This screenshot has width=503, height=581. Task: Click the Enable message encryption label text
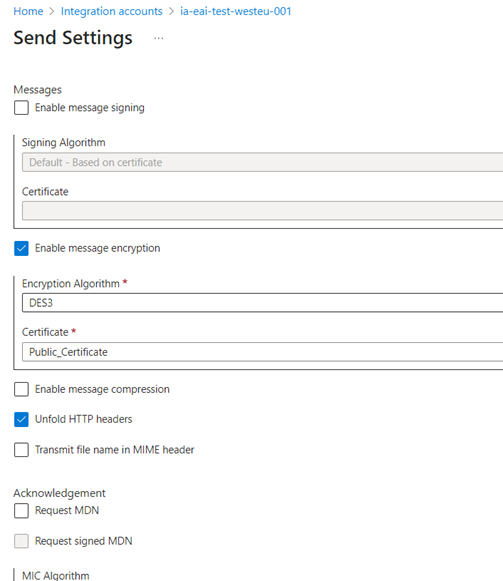click(97, 248)
